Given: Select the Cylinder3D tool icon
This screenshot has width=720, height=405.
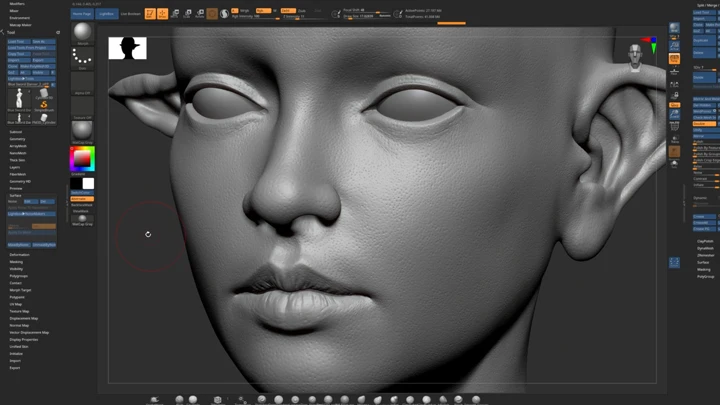Looking at the screenshot, I should click(x=44, y=93).
